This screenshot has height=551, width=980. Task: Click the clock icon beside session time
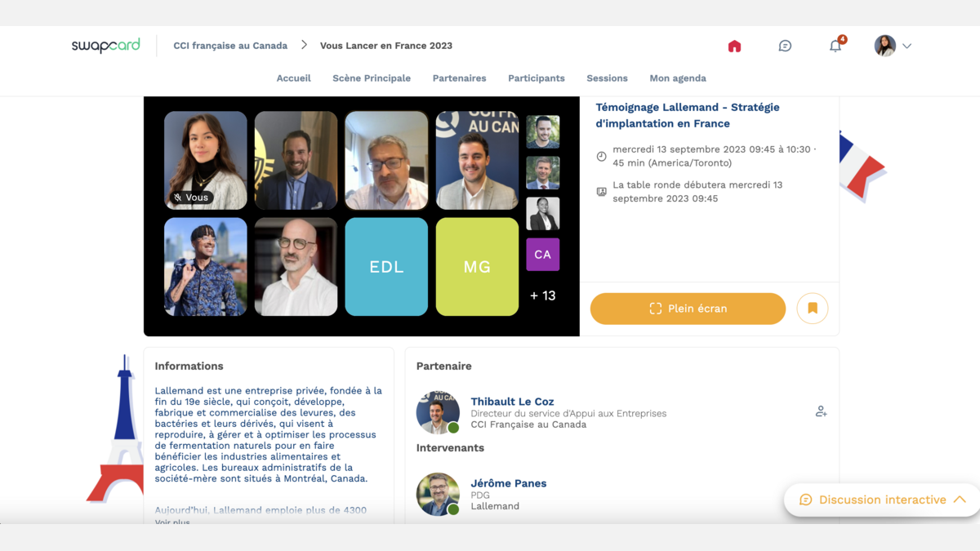click(x=602, y=156)
